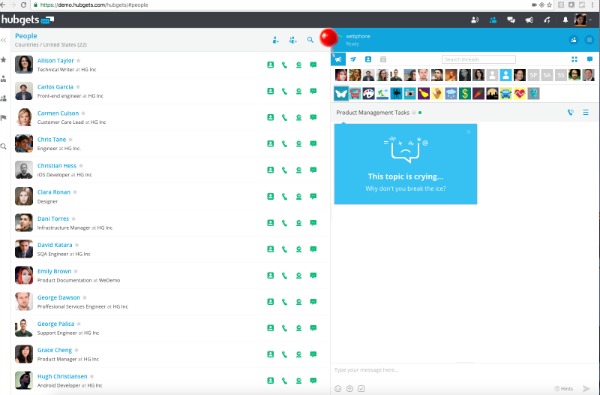Open hamburger menu of Product Management Tasks
600x395 pixels.
[586, 113]
